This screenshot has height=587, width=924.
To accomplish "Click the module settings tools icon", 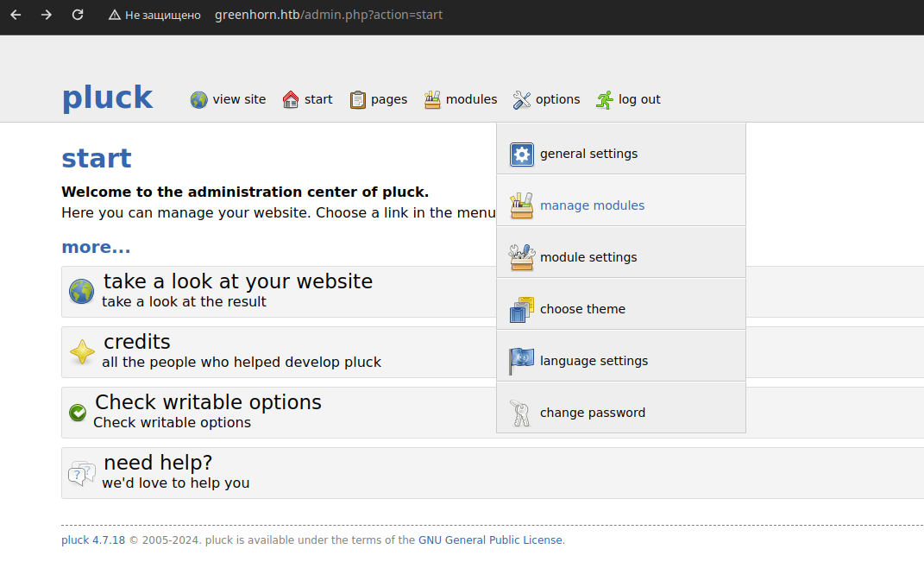I will [x=521, y=257].
